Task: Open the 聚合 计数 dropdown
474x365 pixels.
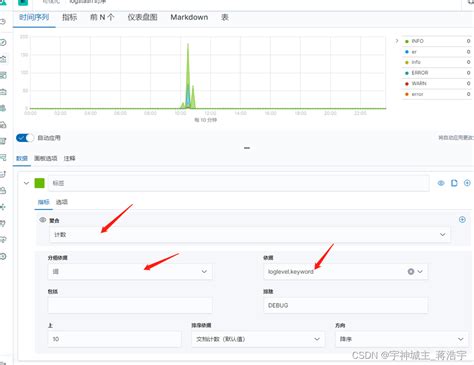Action: [250, 235]
